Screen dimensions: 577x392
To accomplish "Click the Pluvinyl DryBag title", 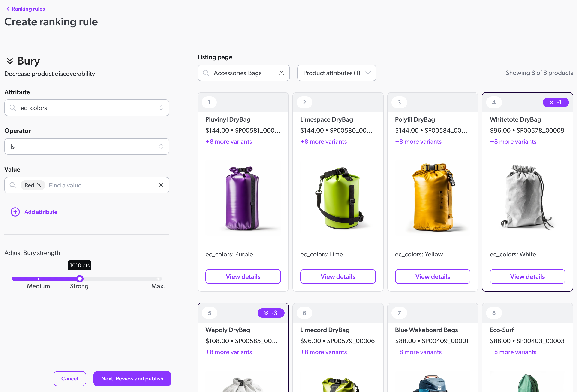I will coord(228,119).
